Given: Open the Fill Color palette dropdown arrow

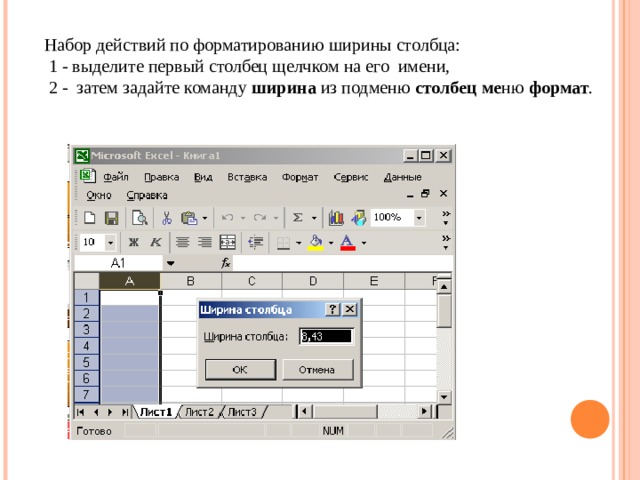Looking at the screenshot, I should [331, 243].
